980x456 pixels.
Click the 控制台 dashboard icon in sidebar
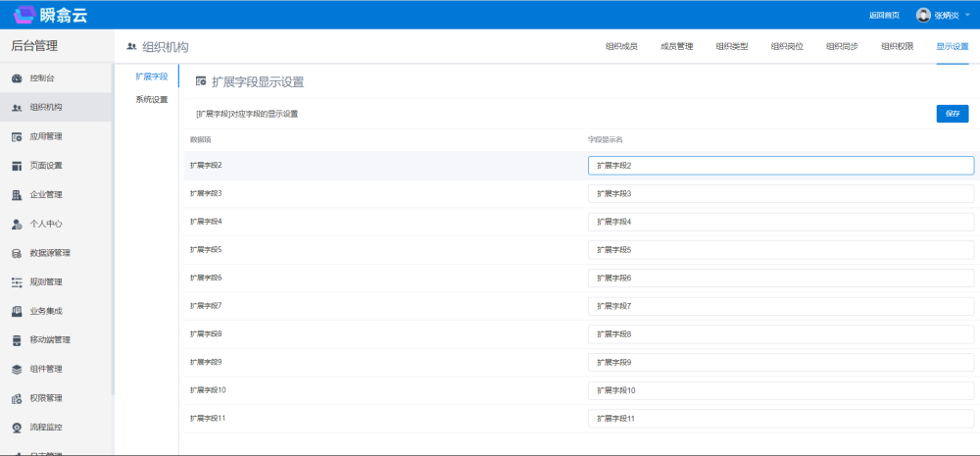(17, 78)
